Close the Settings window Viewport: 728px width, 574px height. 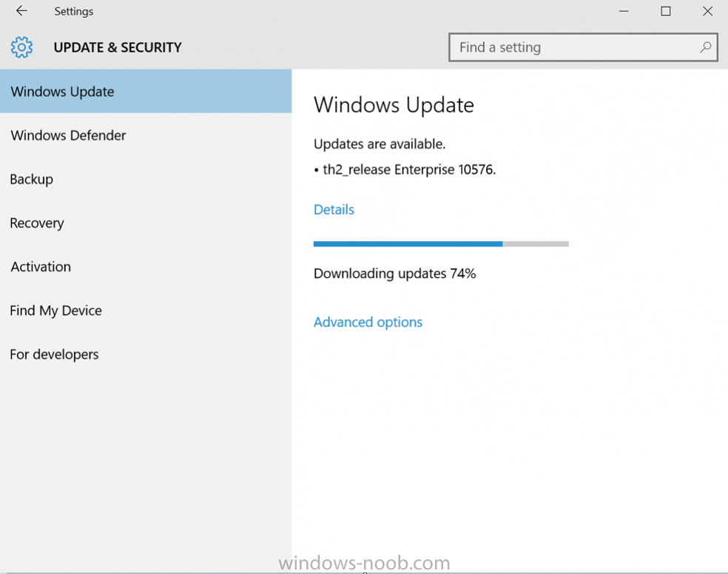coord(707,11)
